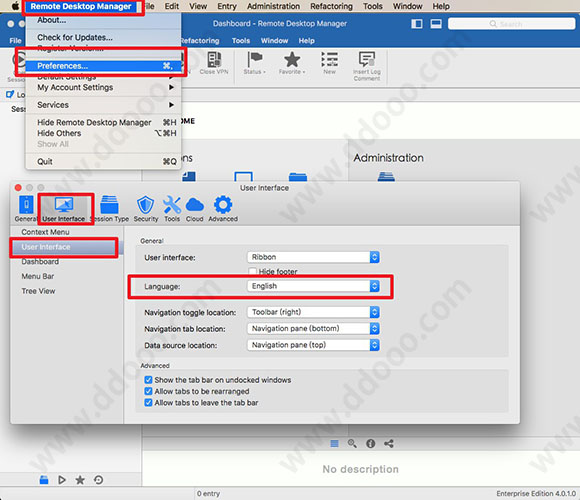Open the Help menu in macOS menu bar
Image resolution: width=580 pixels, height=500 pixels.
click(441, 6)
